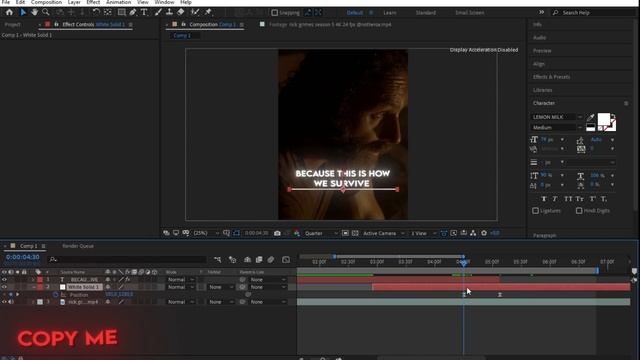Open the Active Camera dropdown

[383, 233]
